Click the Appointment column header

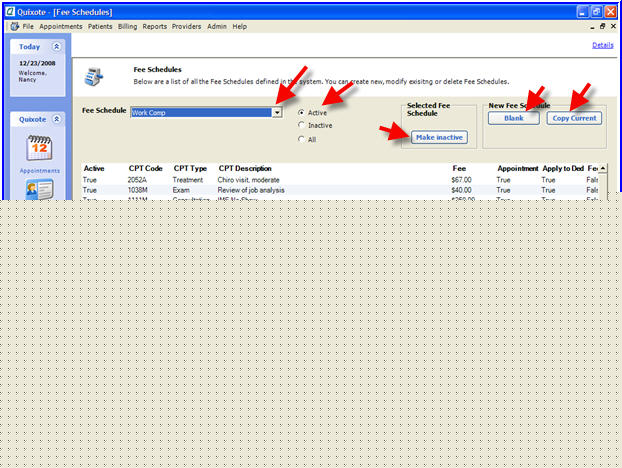518,169
